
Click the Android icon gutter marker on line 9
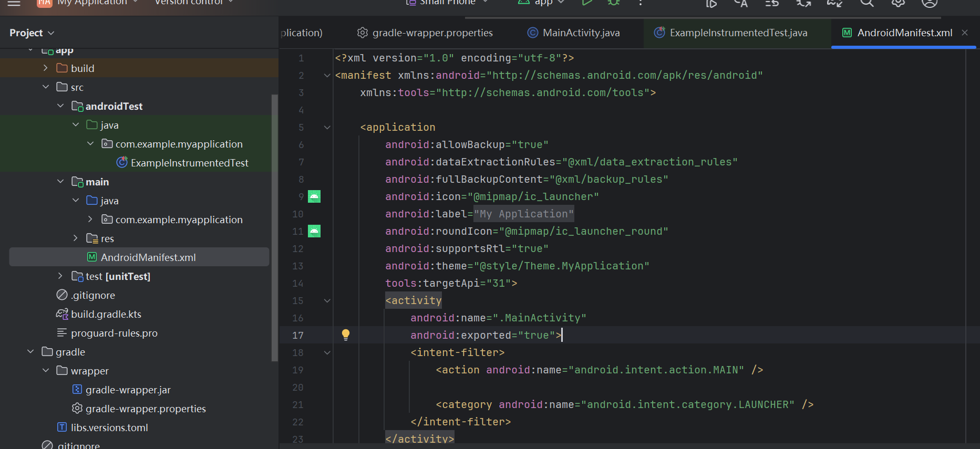[314, 196]
